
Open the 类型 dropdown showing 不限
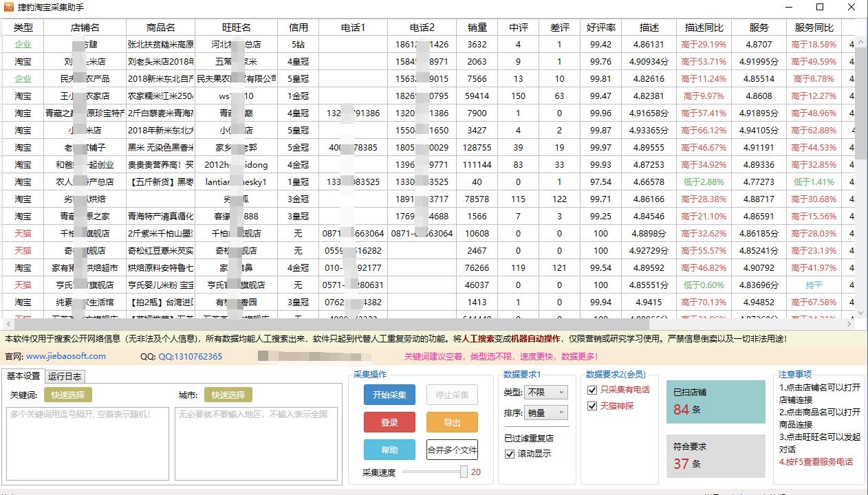(x=546, y=392)
